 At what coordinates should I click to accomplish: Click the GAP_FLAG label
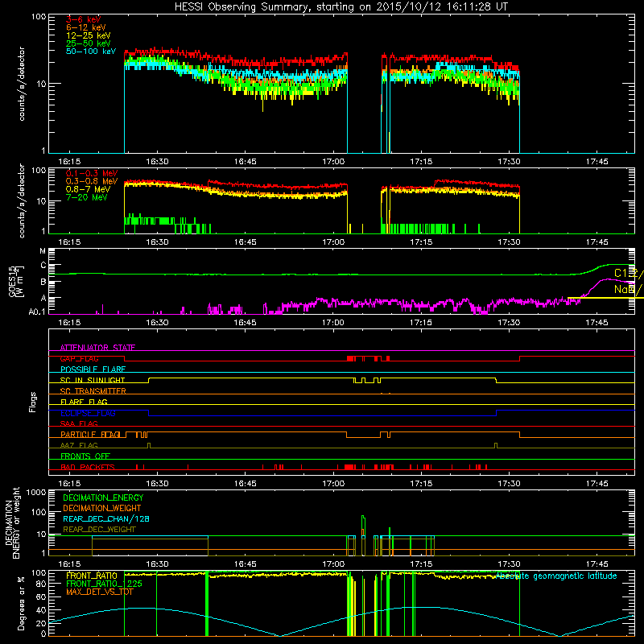(x=79, y=358)
